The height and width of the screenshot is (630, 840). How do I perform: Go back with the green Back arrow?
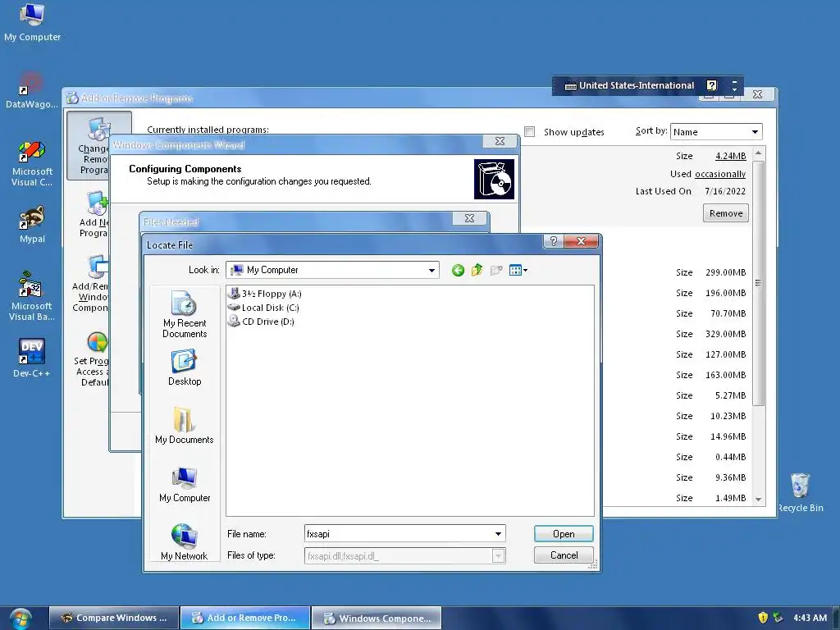pos(458,271)
